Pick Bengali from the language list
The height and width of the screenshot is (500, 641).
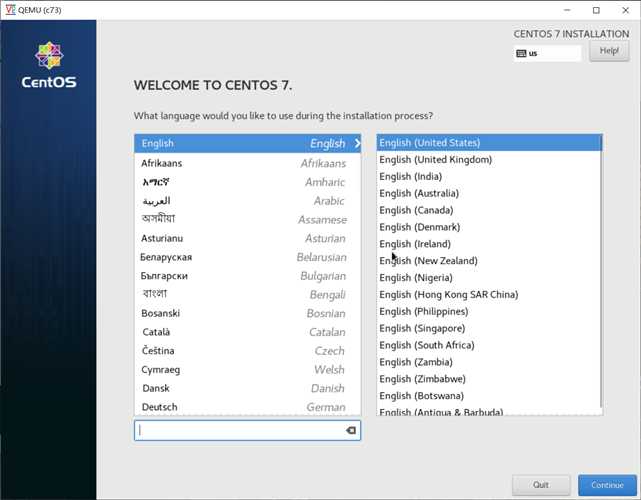click(x=247, y=295)
